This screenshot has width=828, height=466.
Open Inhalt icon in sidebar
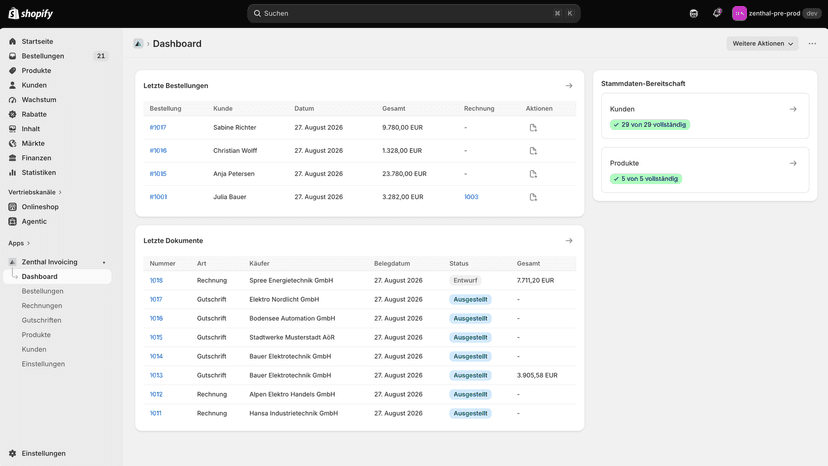pyautogui.click(x=13, y=128)
